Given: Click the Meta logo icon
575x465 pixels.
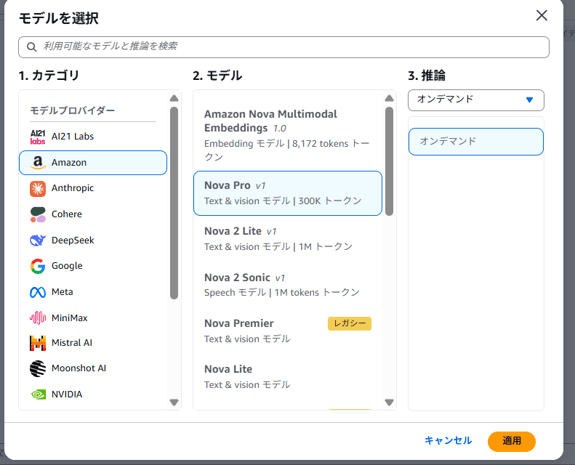Looking at the screenshot, I should pyautogui.click(x=38, y=292).
